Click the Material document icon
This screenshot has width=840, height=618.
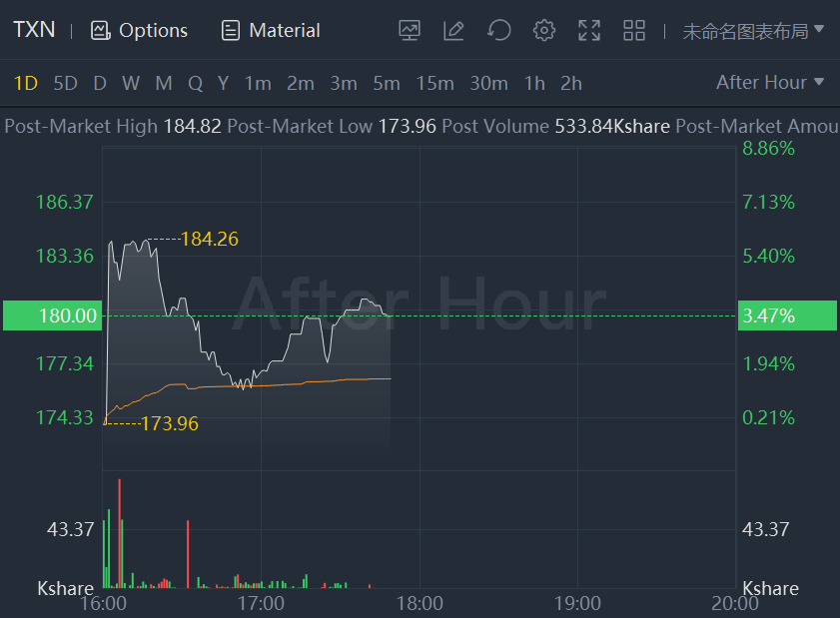(231, 31)
